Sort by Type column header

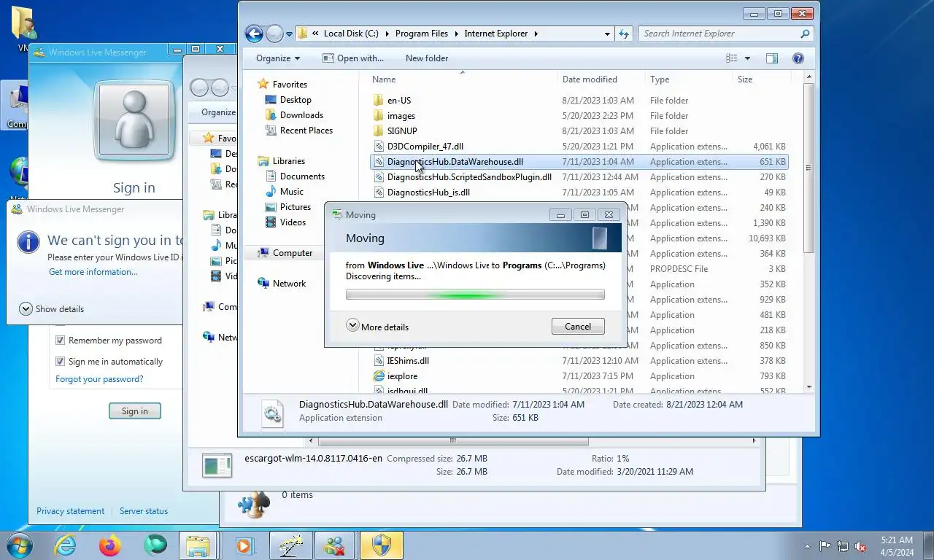[689, 79]
